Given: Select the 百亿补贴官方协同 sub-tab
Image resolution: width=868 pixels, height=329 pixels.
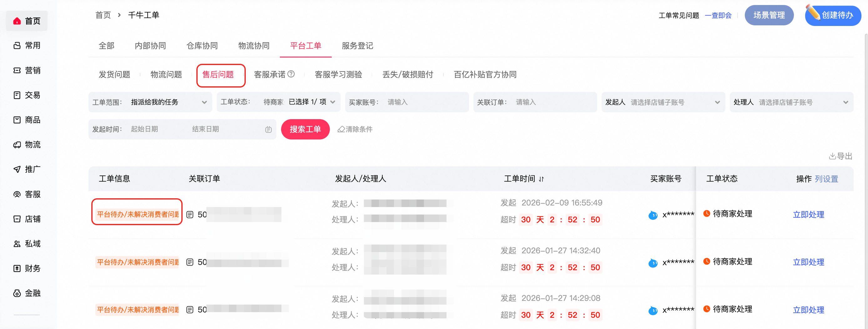Looking at the screenshot, I should click(x=485, y=74).
